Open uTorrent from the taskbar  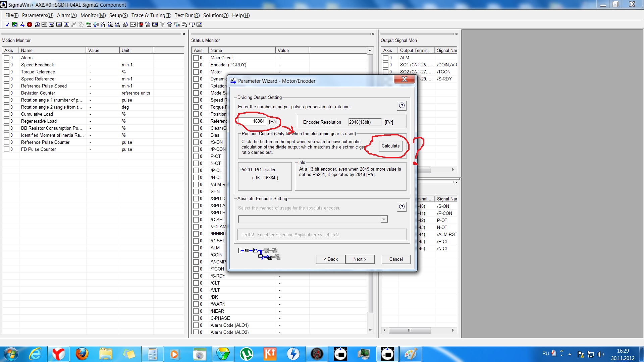[x=247, y=354]
